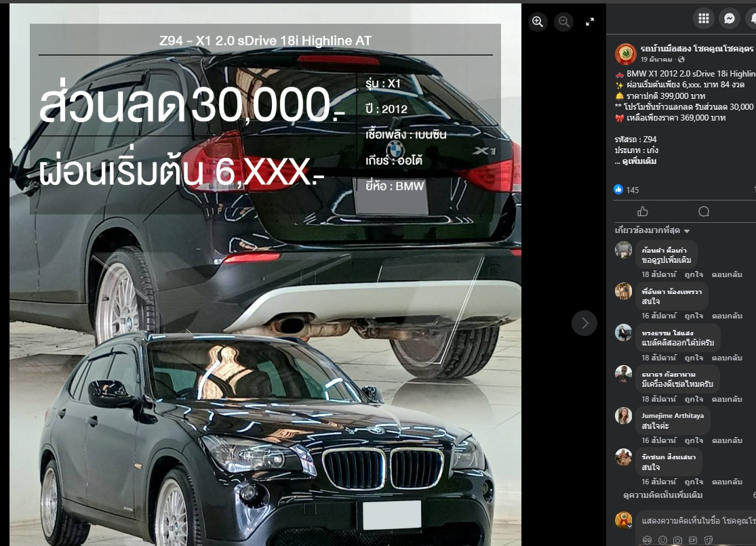The image size is (756, 546).
Task: Zoom out of the car photo
Action: [x=563, y=22]
